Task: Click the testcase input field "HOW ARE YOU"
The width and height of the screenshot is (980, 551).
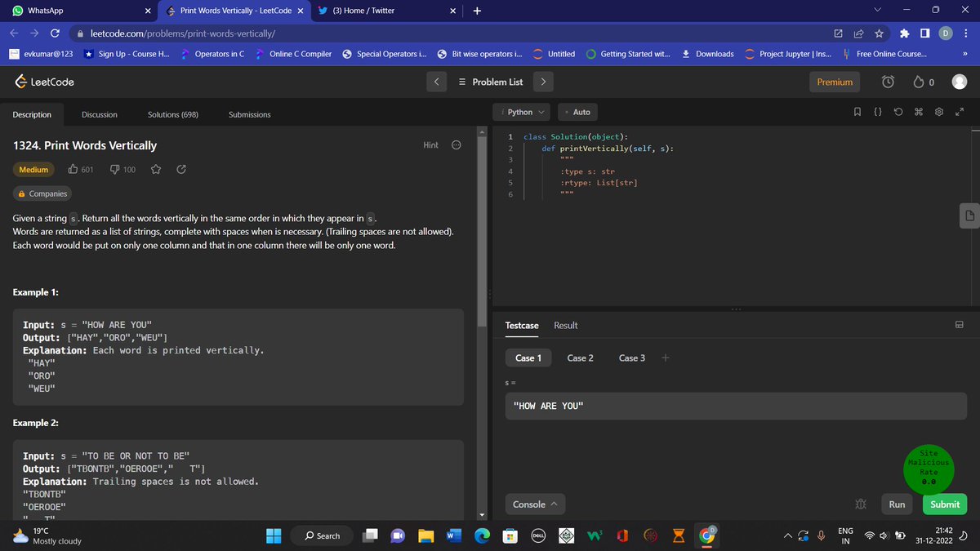Action: (x=736, y=406)
